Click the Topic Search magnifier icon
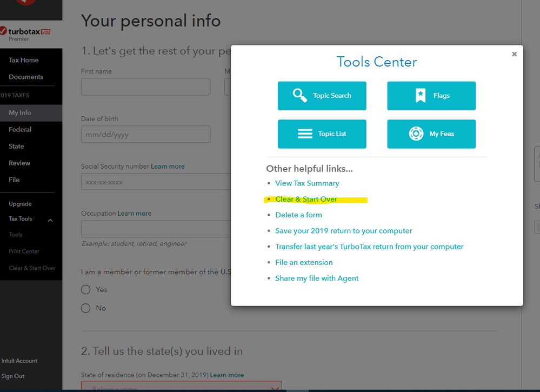The height and width of the screenshot is (392, 540). pyautogui.click(x=299, y=95)
